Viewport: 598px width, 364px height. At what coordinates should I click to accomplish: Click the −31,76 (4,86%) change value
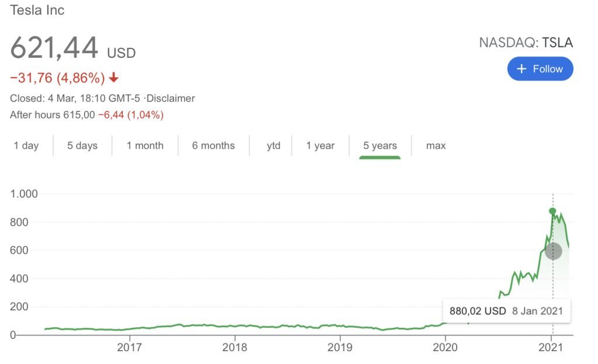[x=57, y=78]
